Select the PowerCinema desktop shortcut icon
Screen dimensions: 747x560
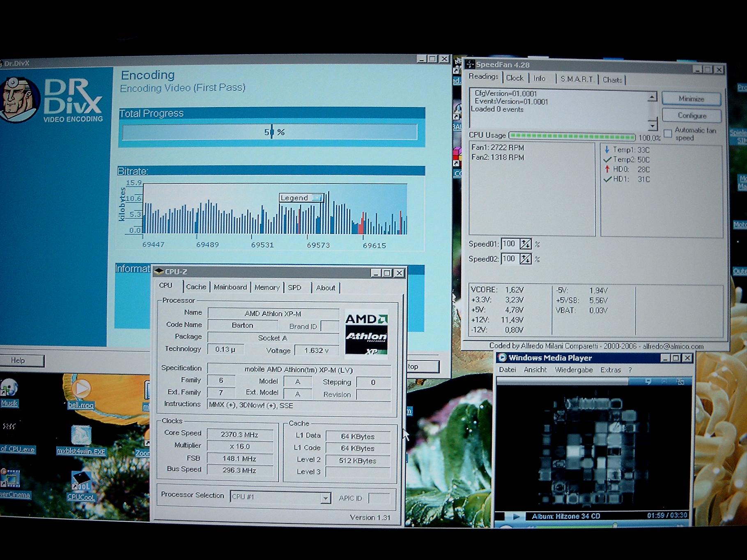point(10,478)
